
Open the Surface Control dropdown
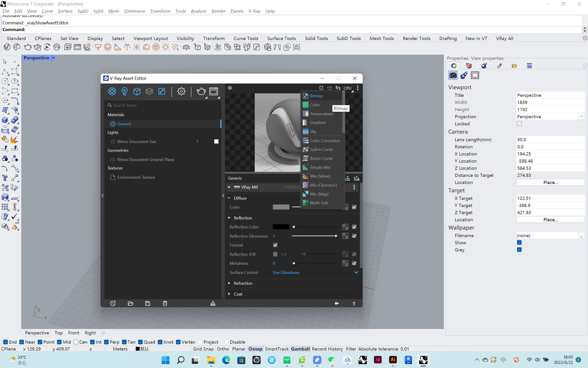click(x=315, y=272)
